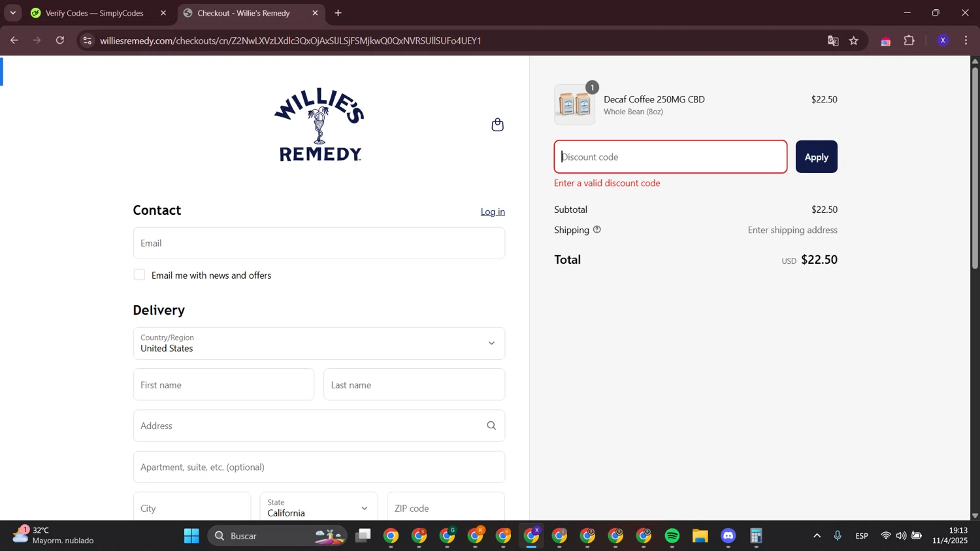Image resolution: width=980 pixels, height=551 pixels.
Task: Open Task View in the taskbar
Action: 363,536
